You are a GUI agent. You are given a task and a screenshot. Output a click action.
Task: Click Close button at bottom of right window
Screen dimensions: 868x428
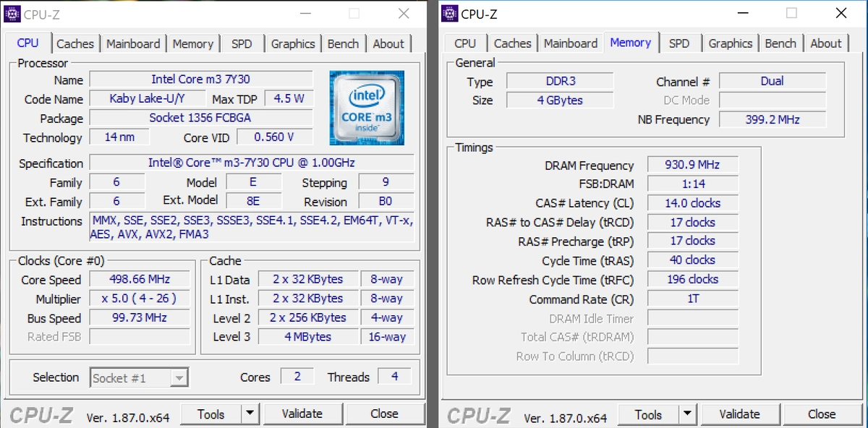point(822,414)
